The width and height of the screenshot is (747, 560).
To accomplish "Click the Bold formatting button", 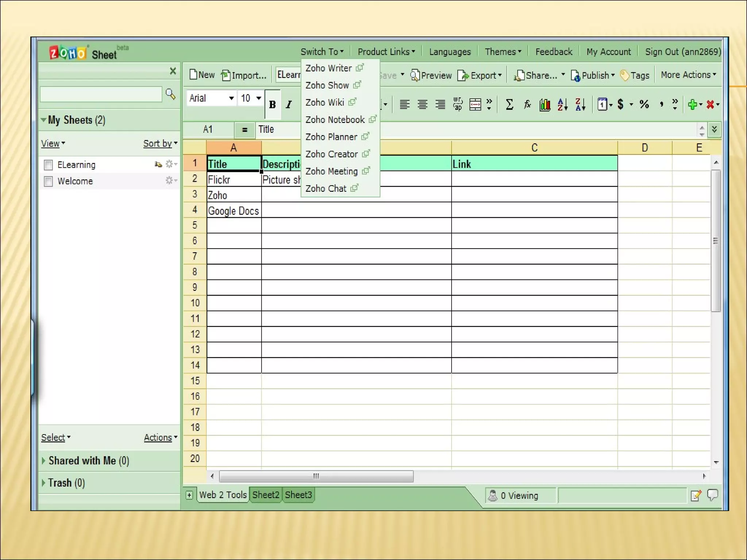I will tap(272, 105).
